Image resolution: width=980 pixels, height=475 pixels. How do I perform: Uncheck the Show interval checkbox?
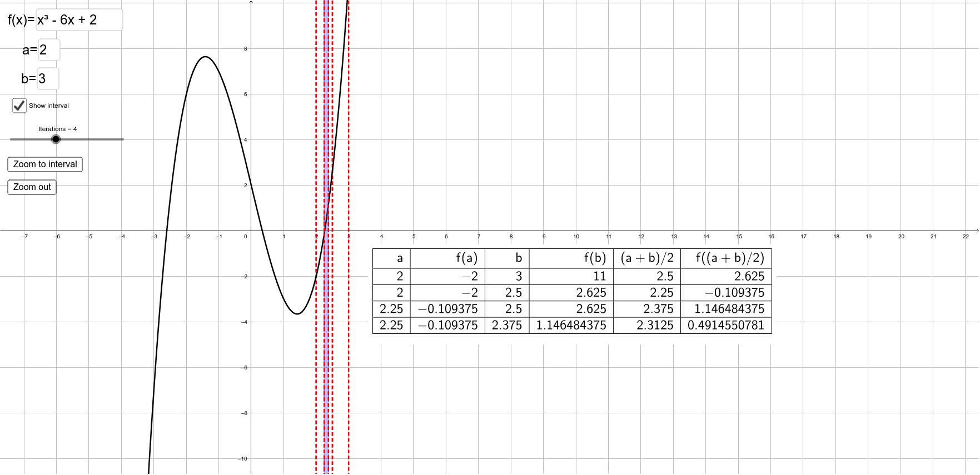click(x=19, y=106)
